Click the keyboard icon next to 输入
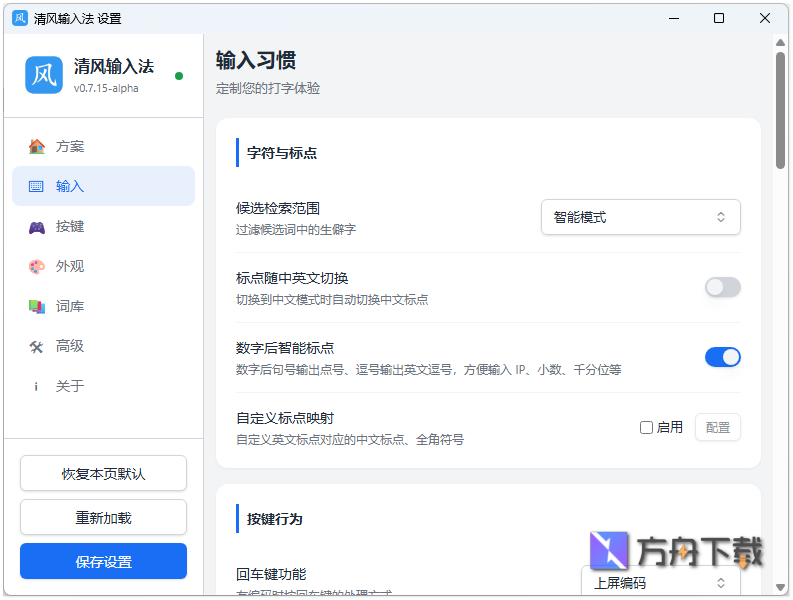 click(36, 186)
